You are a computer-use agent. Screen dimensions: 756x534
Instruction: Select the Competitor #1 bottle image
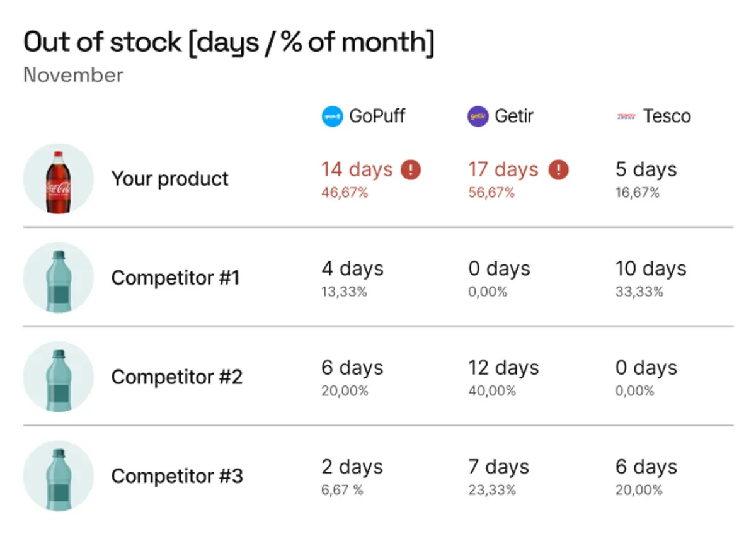(59, 278)
